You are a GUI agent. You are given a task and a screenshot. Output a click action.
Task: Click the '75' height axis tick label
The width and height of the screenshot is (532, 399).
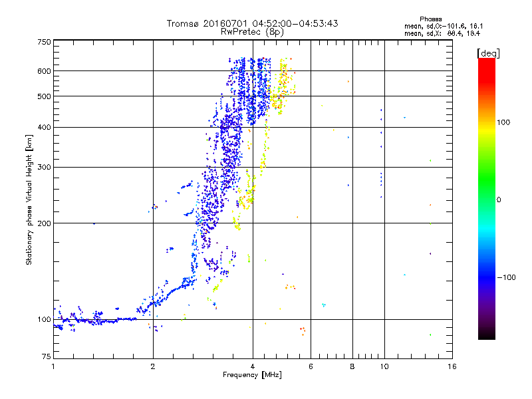[47, 356]
